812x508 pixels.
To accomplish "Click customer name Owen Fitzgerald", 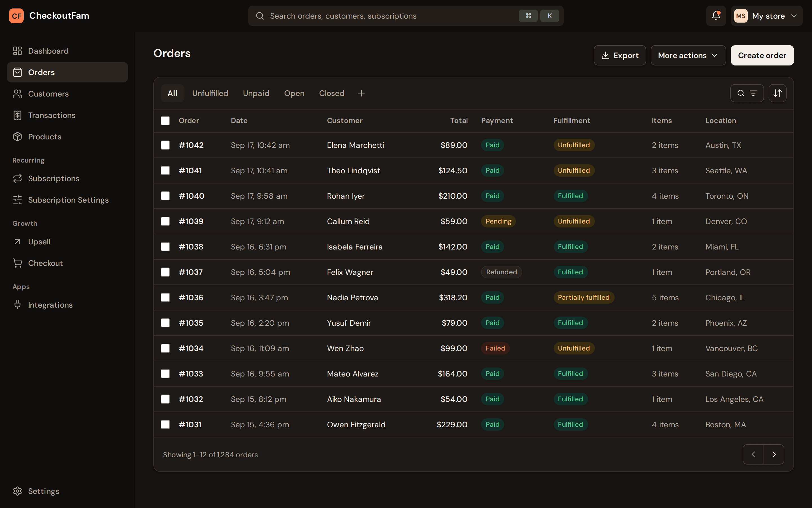I will coord(356,425).
